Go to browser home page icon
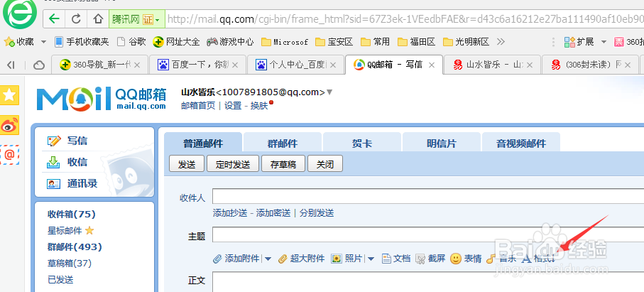 point(98,19)
